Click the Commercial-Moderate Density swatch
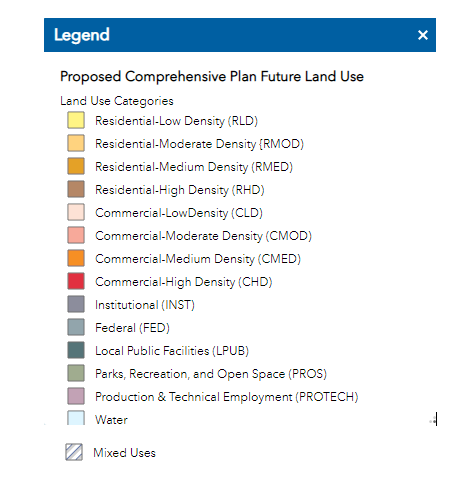The width and height of the screenshot is (474, 496). point(76,235)
